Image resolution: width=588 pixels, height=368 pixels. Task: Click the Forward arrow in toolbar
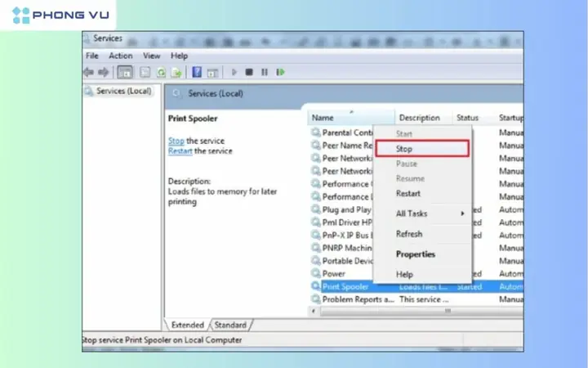[103, 72]
